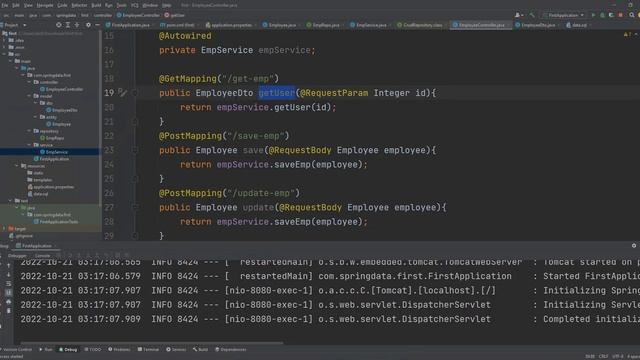Open the Refactor menu

coord(79,5)
